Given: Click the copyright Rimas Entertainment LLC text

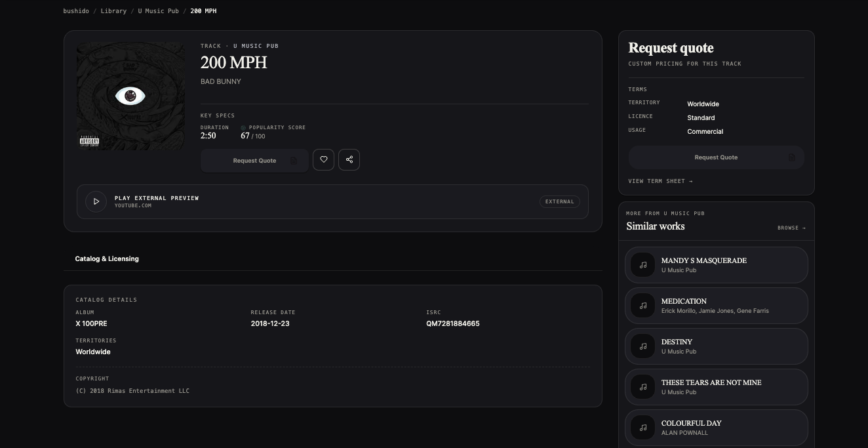Looking at the screenshot, I should 132,391.
